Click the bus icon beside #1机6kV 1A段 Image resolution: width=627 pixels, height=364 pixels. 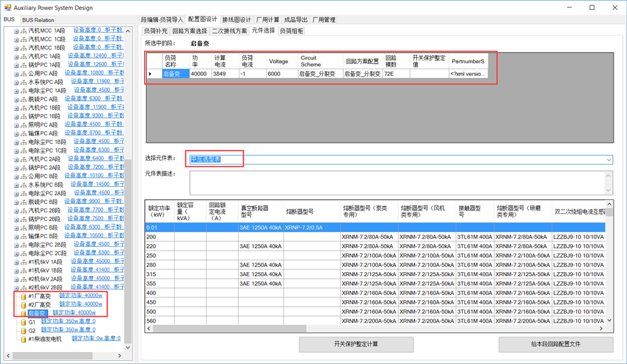click(x=23, y=262)
